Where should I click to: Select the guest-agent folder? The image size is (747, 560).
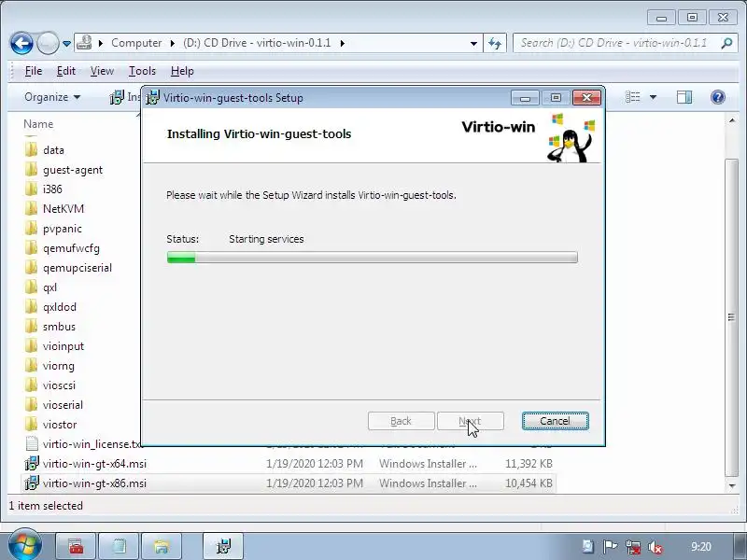pos(73,170)
